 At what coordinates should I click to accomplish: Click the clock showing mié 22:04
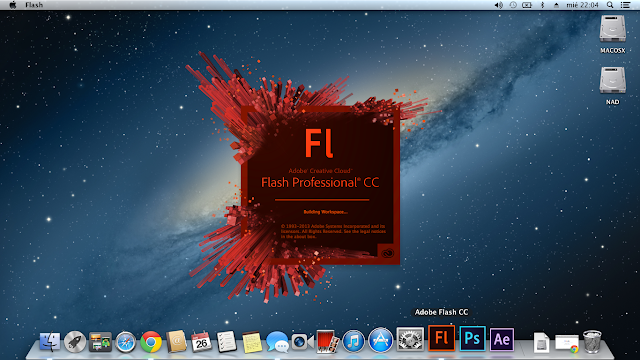click(x=582, y=5)
